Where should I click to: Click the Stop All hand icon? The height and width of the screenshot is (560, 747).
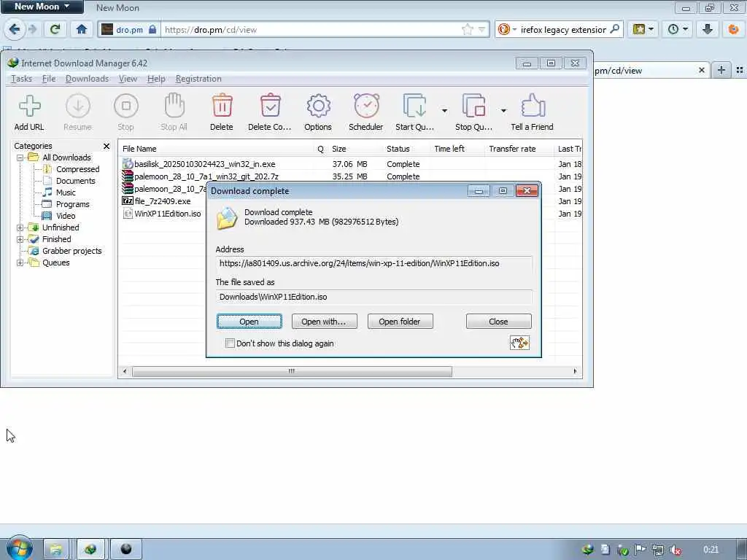(x=174, y=105)
